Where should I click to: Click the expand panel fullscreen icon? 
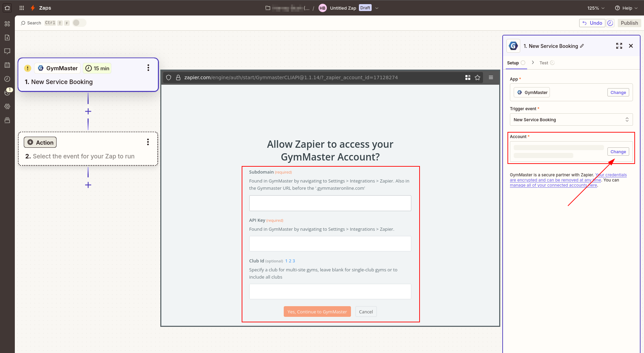(619, 46)
